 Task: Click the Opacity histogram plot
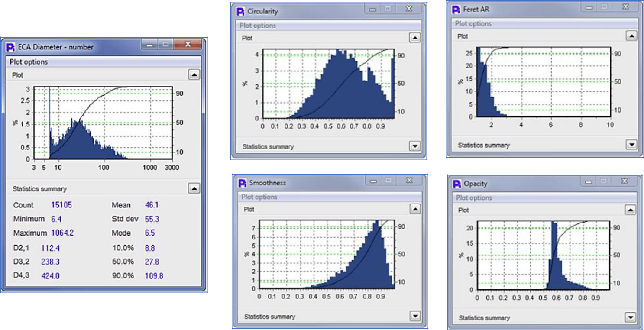point(544,256)
